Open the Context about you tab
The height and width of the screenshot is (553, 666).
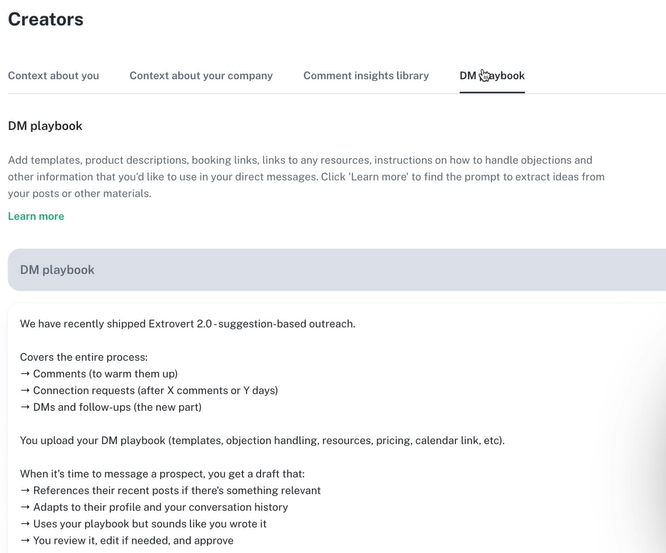(x=54, y=76)
